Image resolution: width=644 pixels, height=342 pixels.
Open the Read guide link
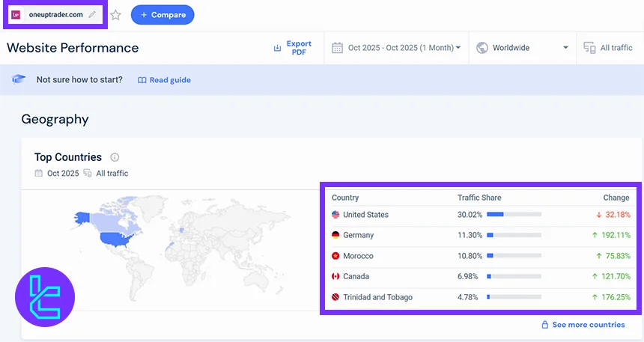(165, 80)
